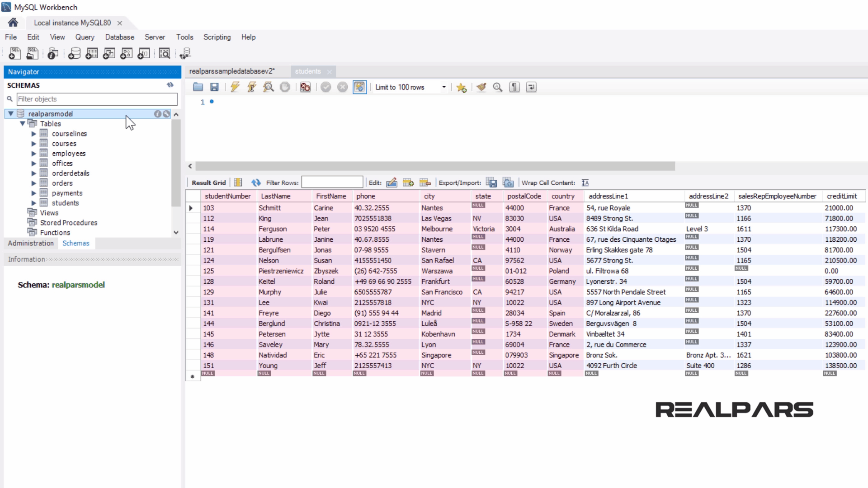Click the Edit pencil icon in Result Grid
Image resolution: width=868 pixels, height=488 pixels.
392,183
